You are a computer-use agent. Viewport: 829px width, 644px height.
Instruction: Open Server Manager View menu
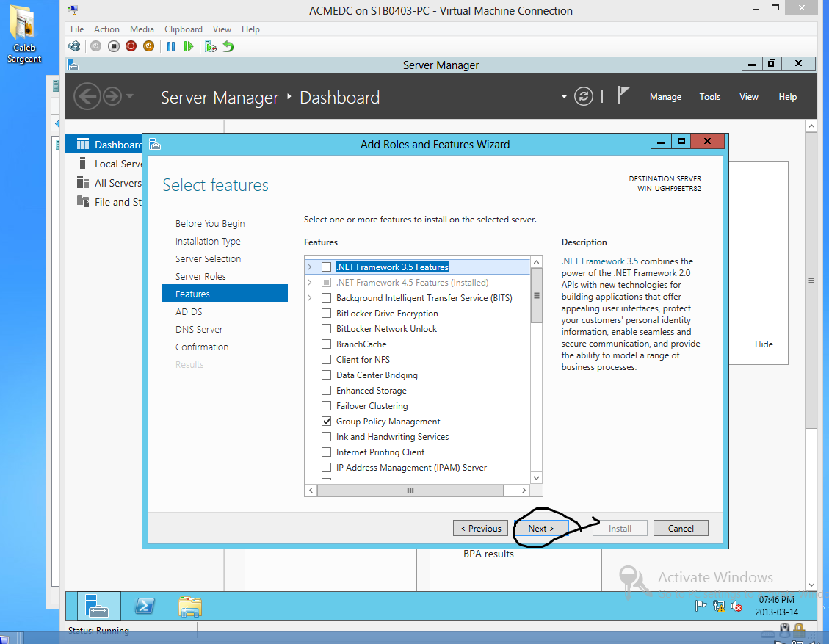tap(749, 97)
